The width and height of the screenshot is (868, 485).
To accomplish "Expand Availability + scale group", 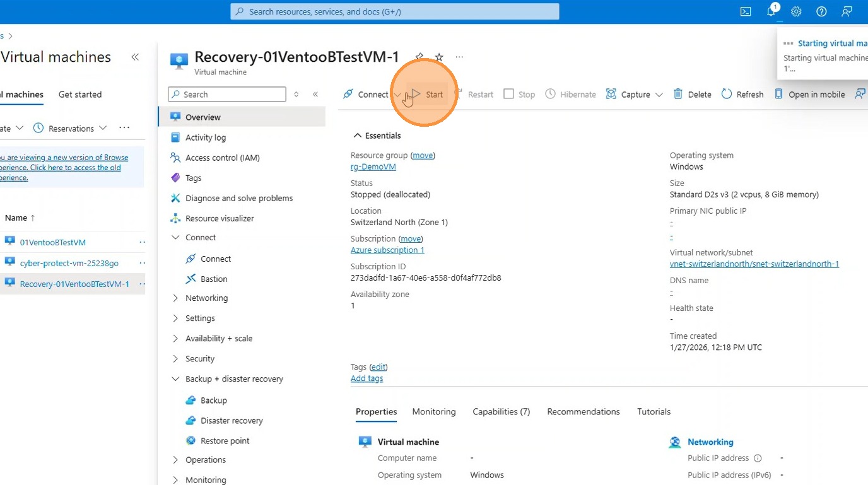I will pos(176,338).
